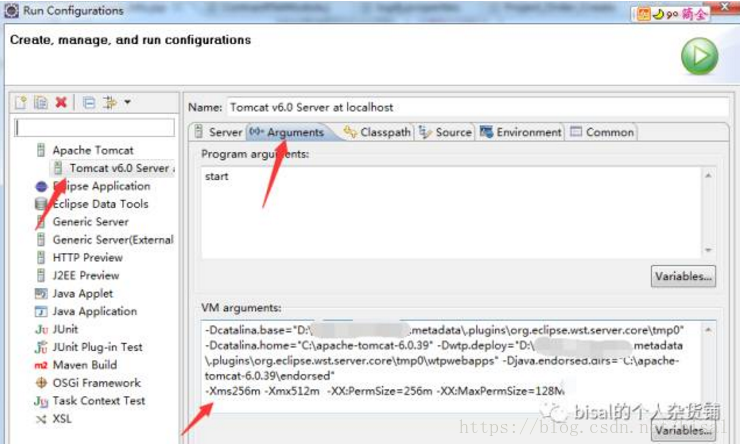
Task: Click the Java Application icon
Action: [x=41, y=312]
